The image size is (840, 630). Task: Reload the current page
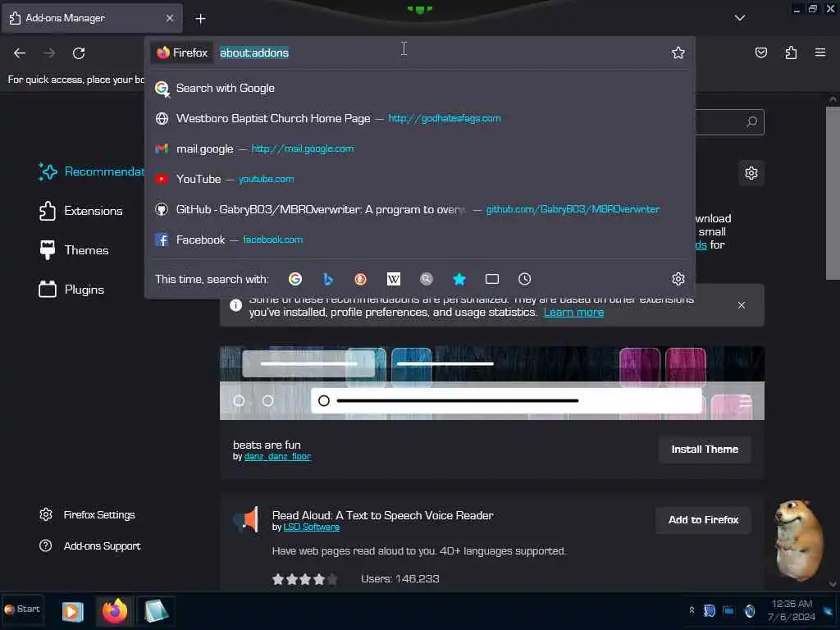click(79, 53)
